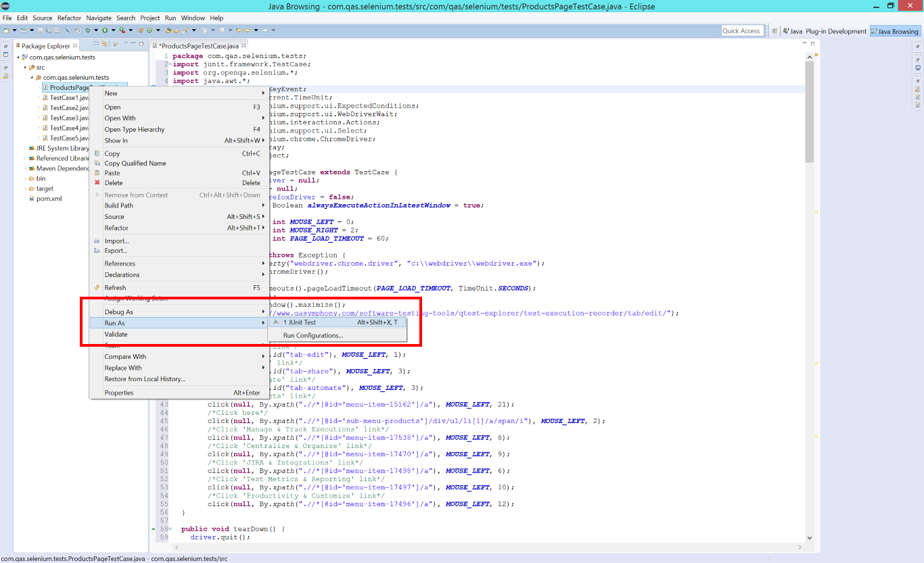Screen dimensions: 924x563
Task: Toggle Link with Editor in Package Explorer
Action: click(105, 44)
